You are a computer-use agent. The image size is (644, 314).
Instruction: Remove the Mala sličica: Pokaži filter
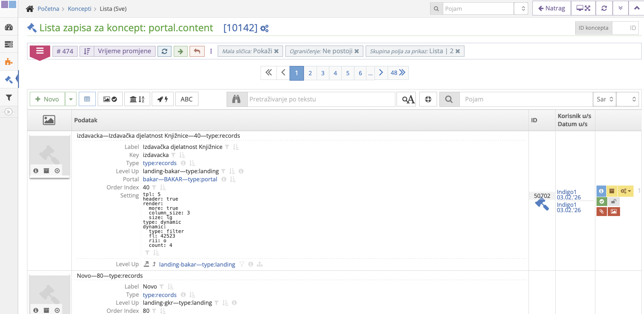tap(276, 51)
